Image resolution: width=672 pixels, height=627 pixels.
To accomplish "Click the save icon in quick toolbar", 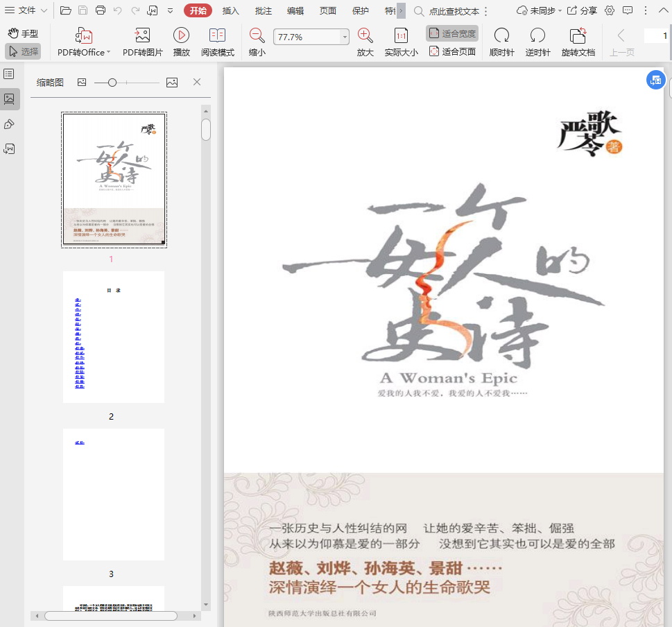I will pyautogui.click(x=83, y=10).
